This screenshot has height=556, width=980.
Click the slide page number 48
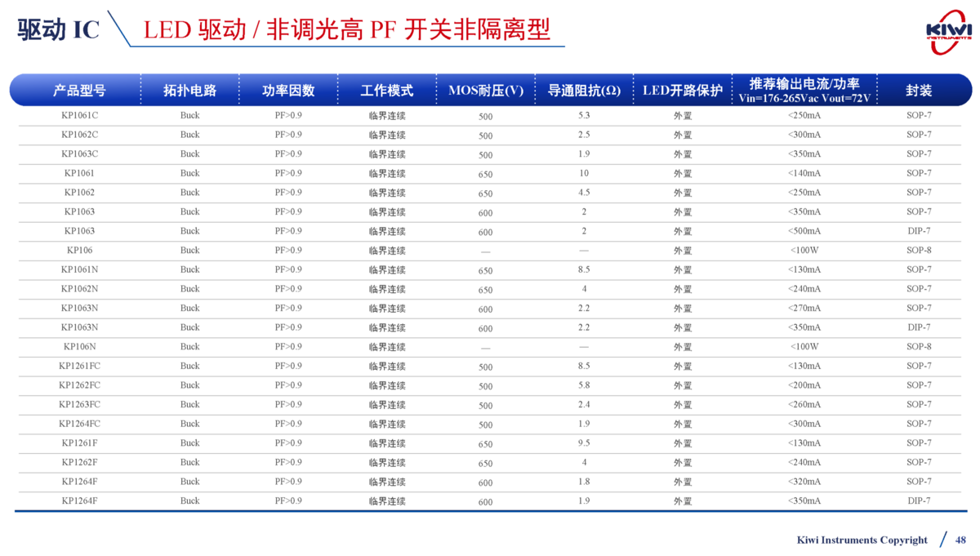[960, 540]
